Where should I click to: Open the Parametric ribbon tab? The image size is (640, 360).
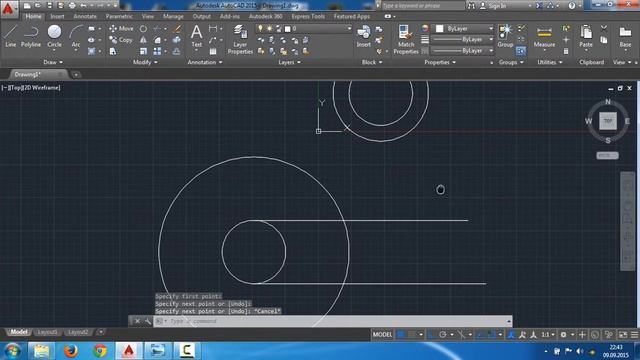click(119, 16)
